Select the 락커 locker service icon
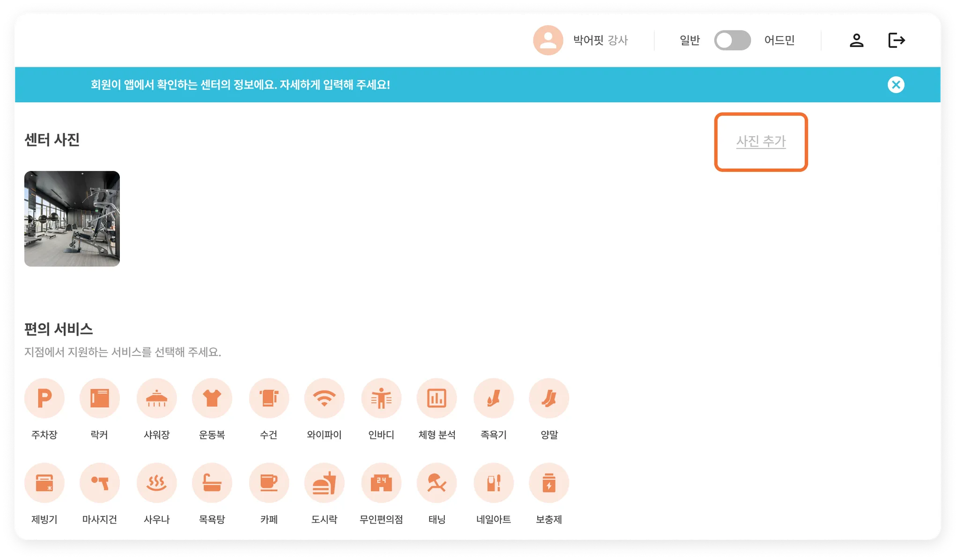959x560 pixels. [99, 398]
